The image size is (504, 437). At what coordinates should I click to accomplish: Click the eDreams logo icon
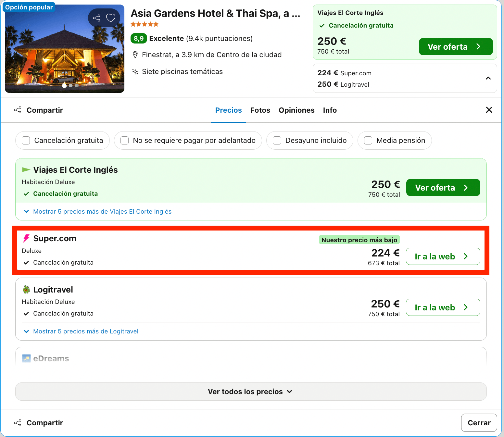26,358
